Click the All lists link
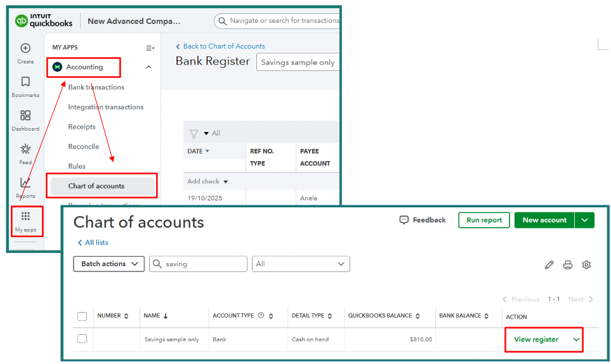 pos(93,242)
